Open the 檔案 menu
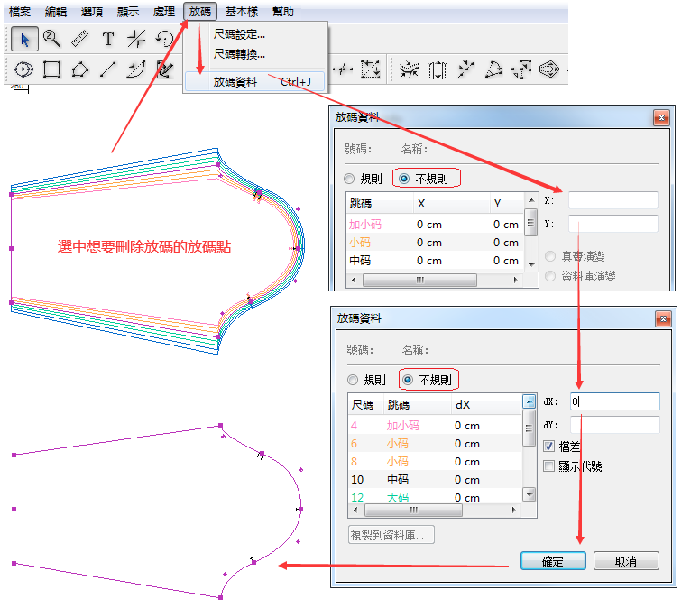Viewport: 700px width, 608px height. click(20, 12)
